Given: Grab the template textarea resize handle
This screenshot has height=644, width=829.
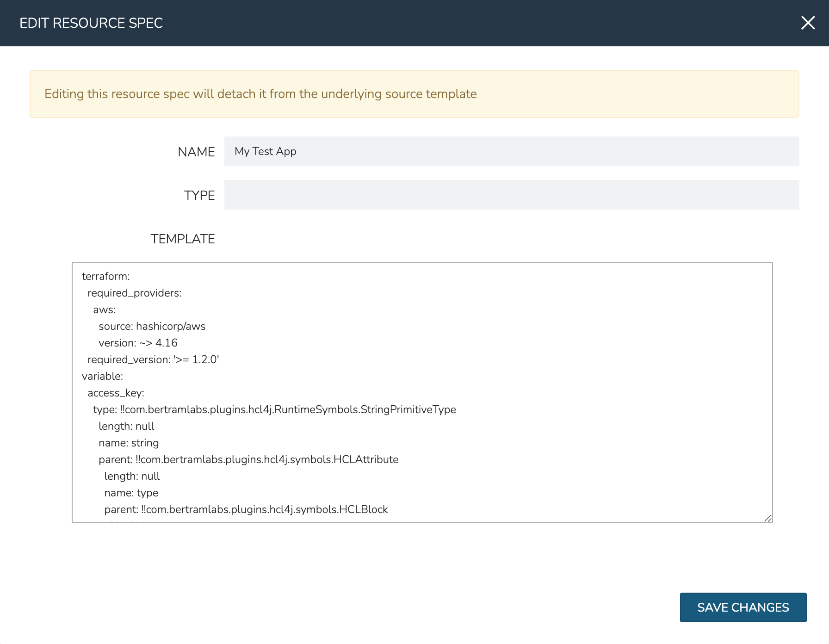Looking at the screenshot, I should click(768, 518).
